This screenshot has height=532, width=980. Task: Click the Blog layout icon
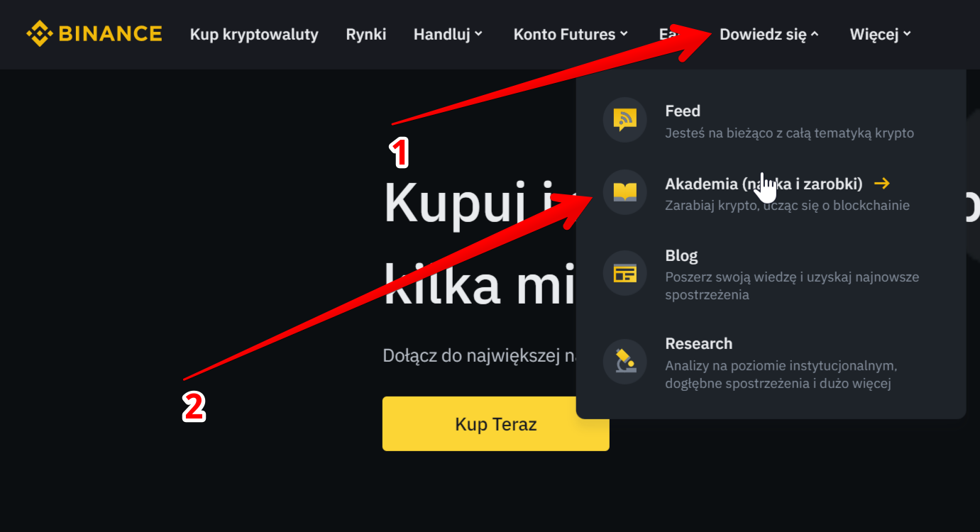[x=624, y=273]
